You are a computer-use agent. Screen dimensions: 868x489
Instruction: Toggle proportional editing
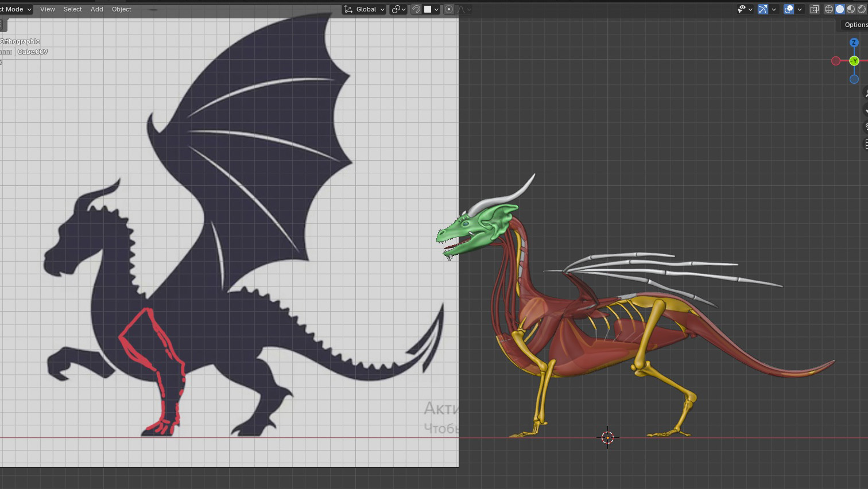pos(449,9)
